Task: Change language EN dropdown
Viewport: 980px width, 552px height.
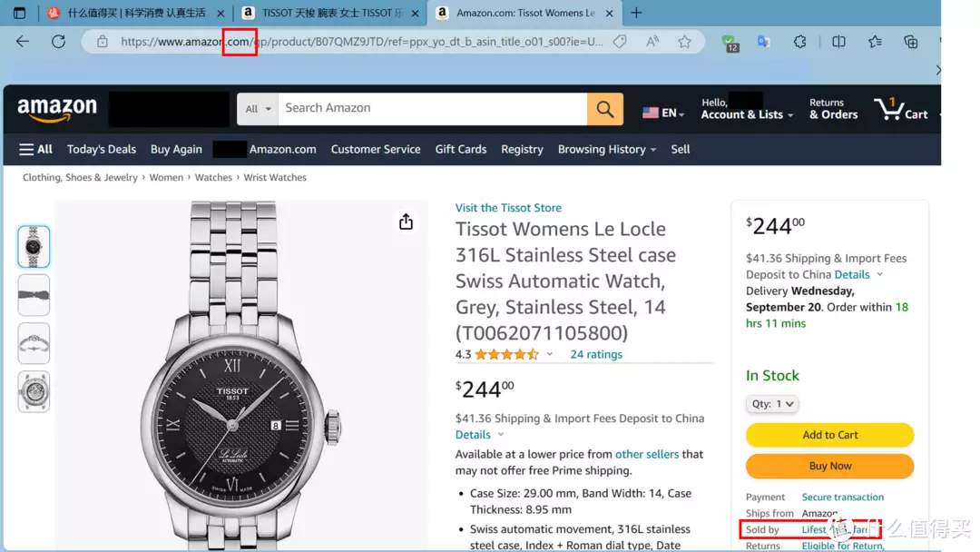Action: click(x=663, y=113)
